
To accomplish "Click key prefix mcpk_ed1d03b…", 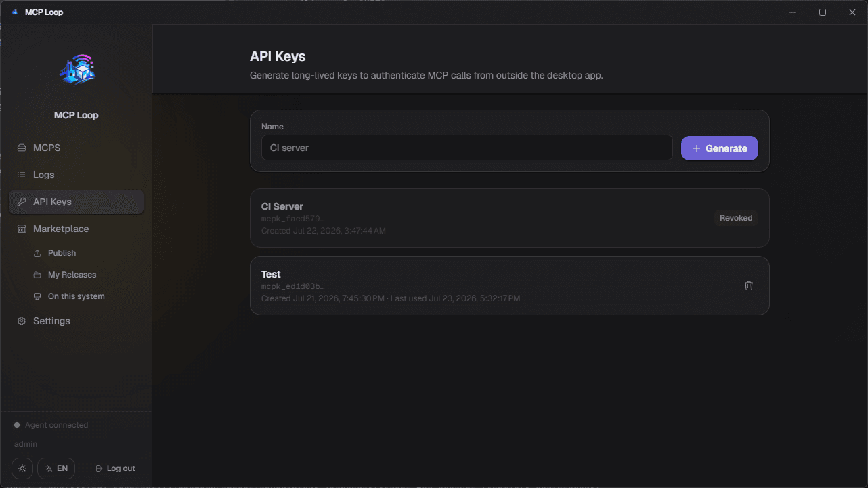I will click(x=293, y=286).
